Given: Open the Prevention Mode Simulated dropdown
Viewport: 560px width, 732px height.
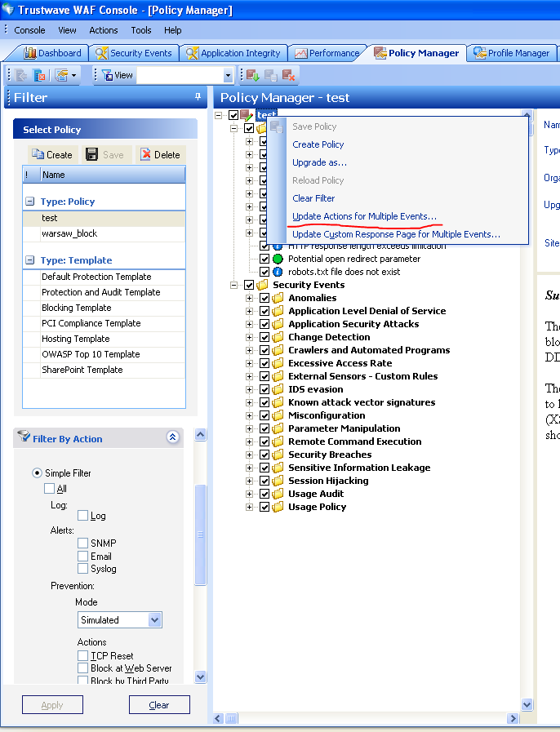Looking at the screenshot, I should tap(155, 620).
